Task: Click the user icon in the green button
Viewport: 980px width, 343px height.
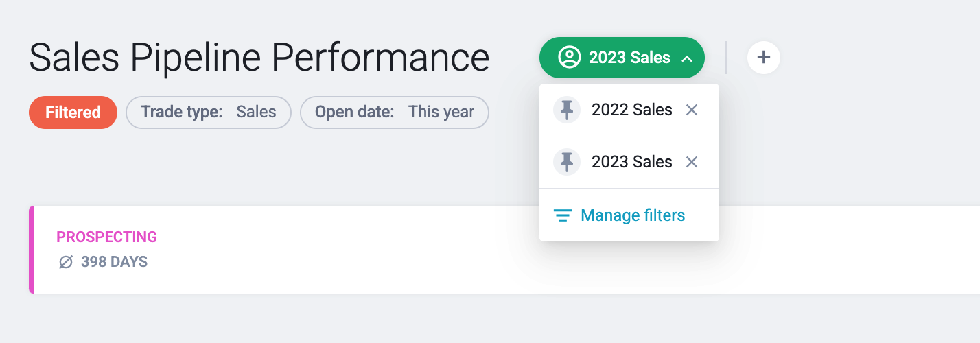Action: 569,58
